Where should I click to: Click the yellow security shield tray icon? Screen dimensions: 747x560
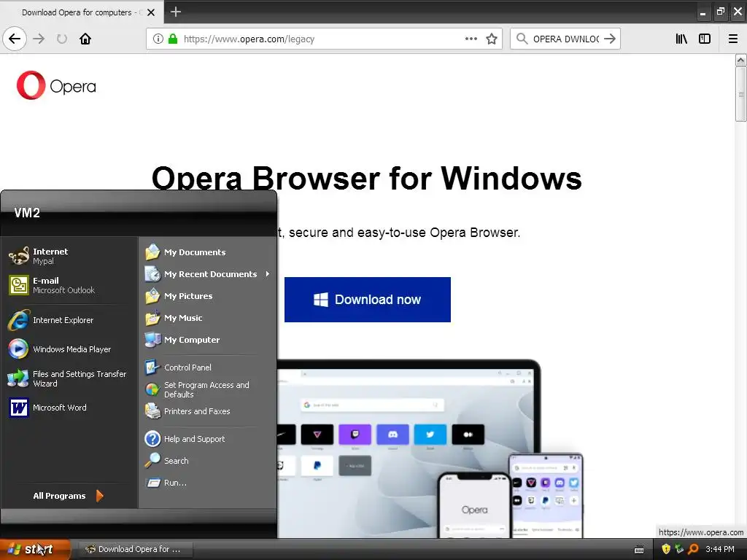(x=666, y=549)
